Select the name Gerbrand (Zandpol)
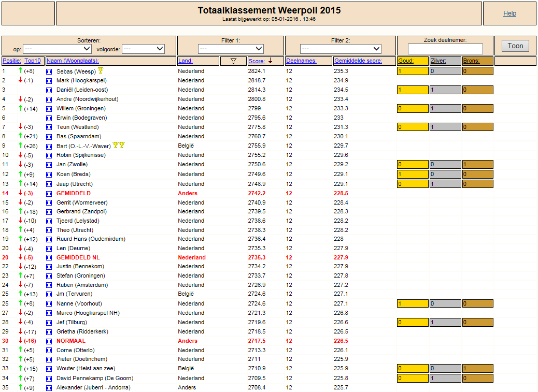The width and height of the screenshot is (538, 392). (x=82, y=212)
